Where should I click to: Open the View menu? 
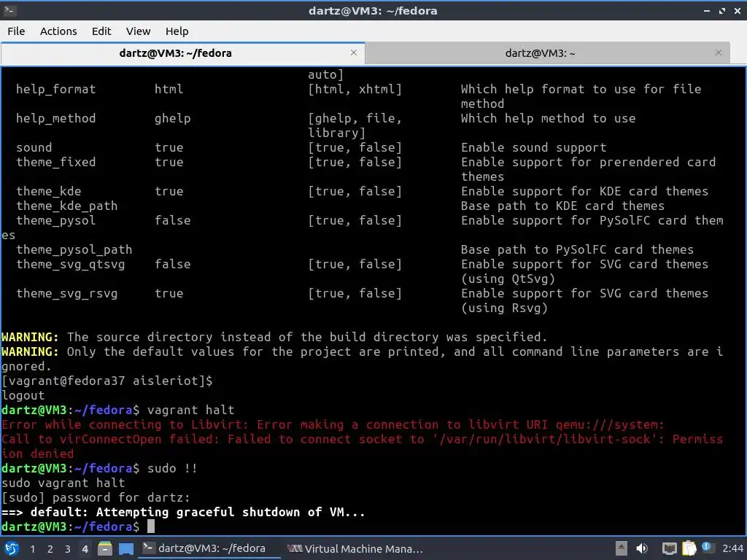[138, 31]
